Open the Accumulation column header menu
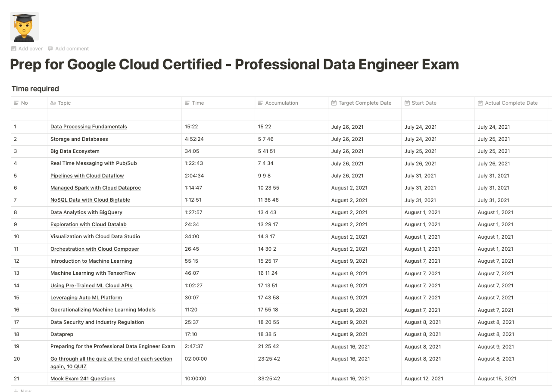This screenshot has height=392, width=552. (281, 103)
